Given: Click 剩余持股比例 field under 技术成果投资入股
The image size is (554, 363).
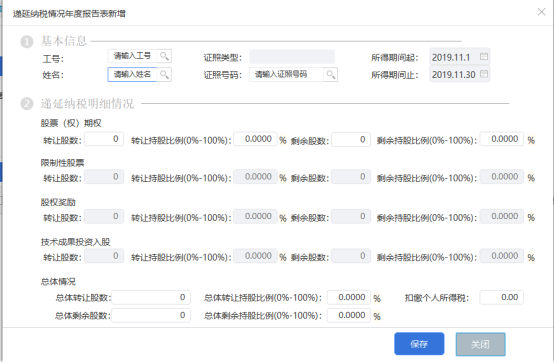Looking at the screenshot, I should click(502, 256).
